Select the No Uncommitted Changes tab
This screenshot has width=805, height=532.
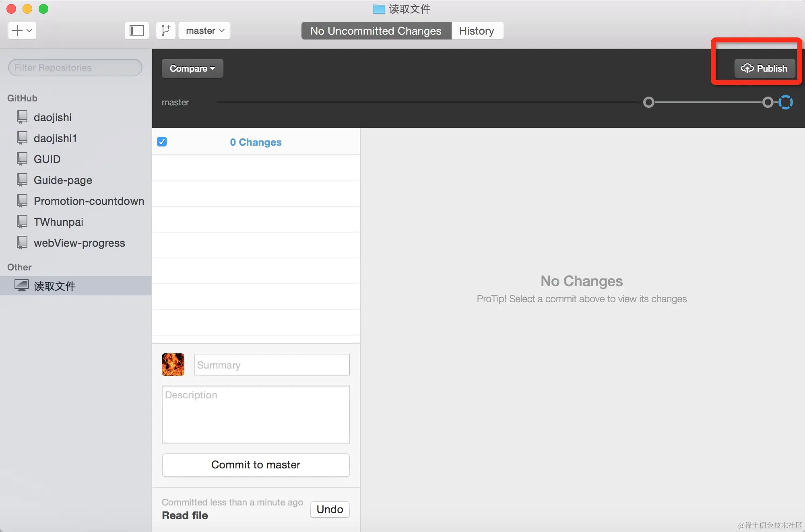click(376, 31)
